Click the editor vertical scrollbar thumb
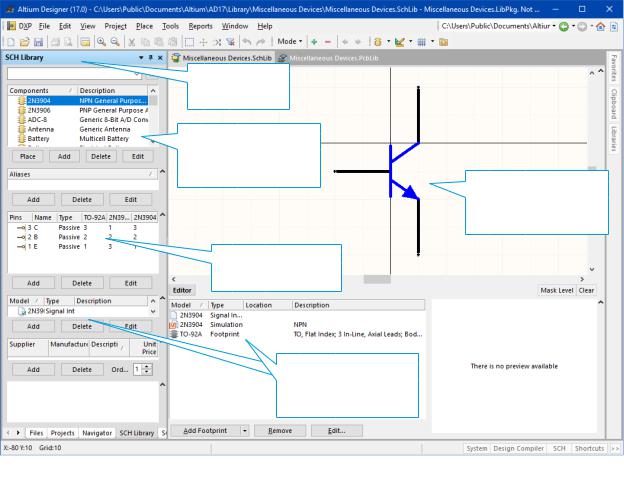Screen dimensions: 624x497 pyautogui.click(x=592, y=168)
